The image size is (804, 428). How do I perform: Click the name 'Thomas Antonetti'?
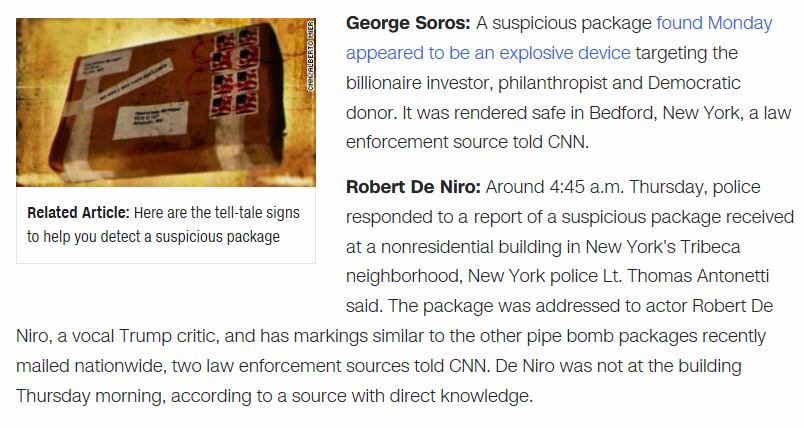tap(698, 276)
